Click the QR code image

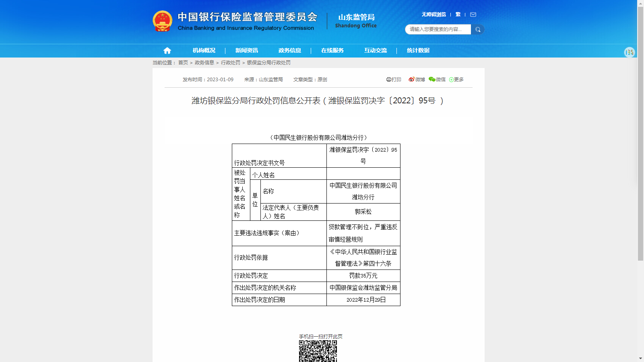pos(318,351)
